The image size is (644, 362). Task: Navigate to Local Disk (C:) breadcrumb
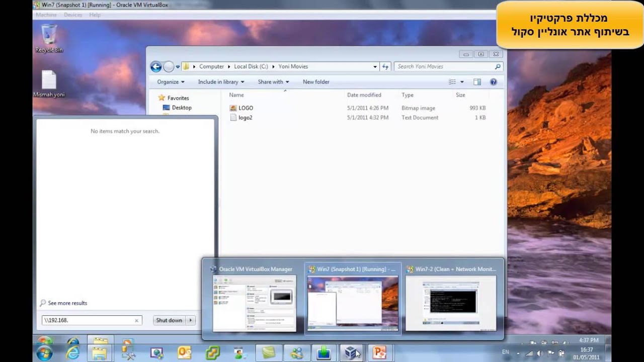pos(251,66)
